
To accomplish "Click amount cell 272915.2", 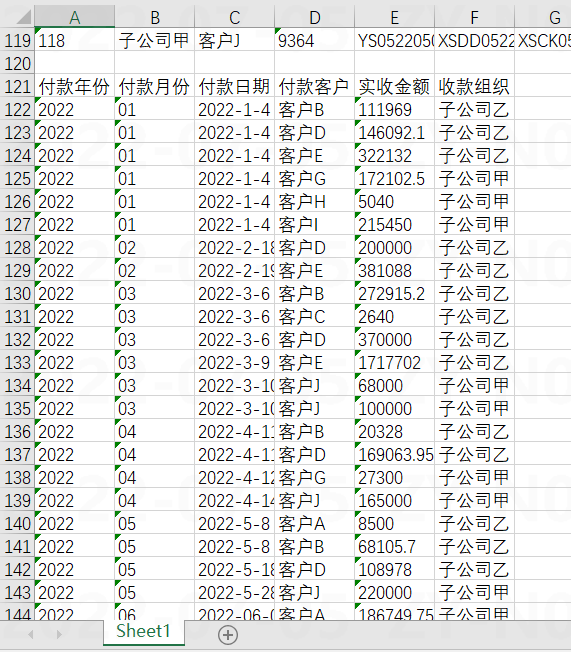I will click(394, 294).
